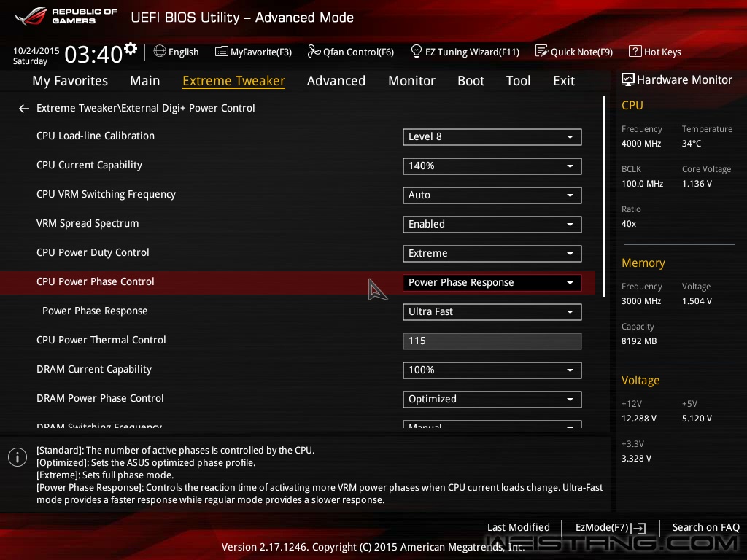Select the VRM Spread Spectrum label

tap(88, 223)
